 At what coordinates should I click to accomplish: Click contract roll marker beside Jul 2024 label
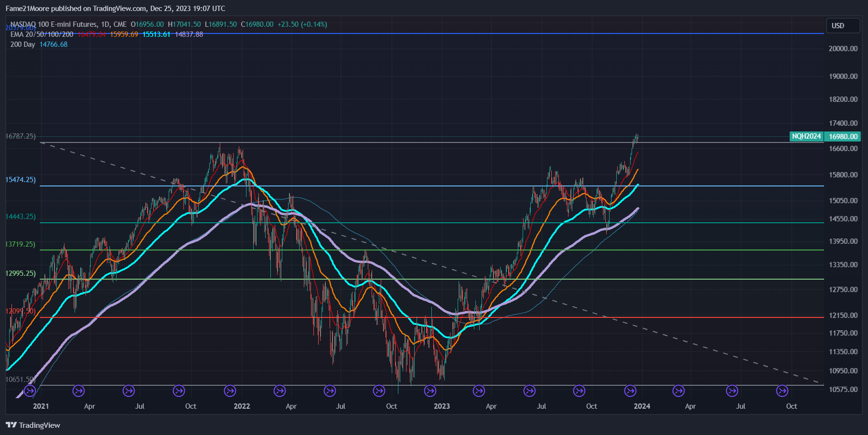click(732, 391)
